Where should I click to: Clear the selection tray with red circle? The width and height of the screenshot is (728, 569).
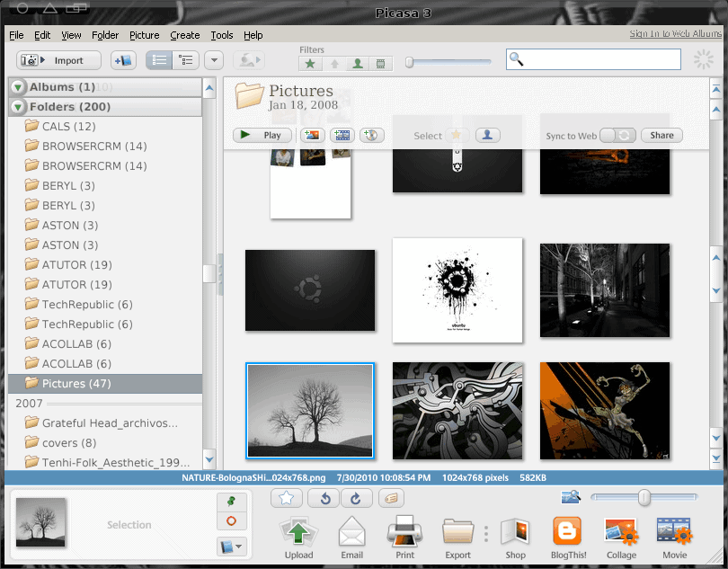231,521
